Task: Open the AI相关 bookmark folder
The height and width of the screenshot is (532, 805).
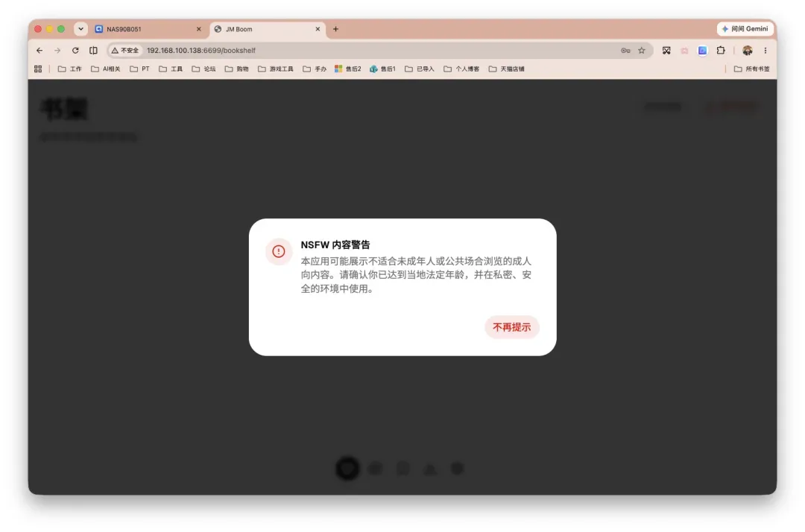Action: click(106, 69)
